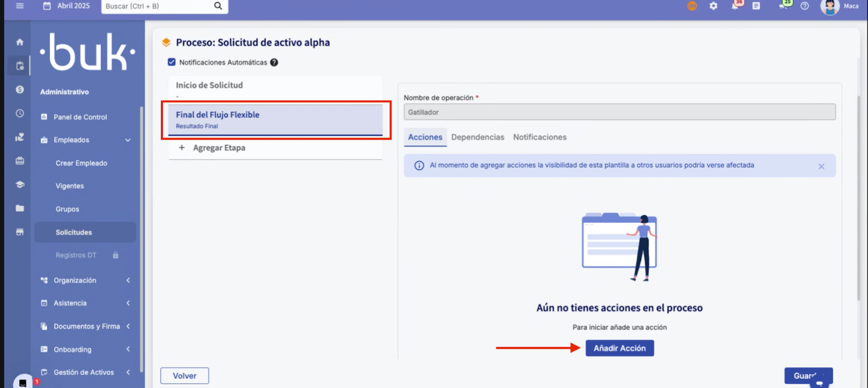Click the graduation cap icon in left rail
The width and height of the screenshot is (868, 388).
coord(20,185)
